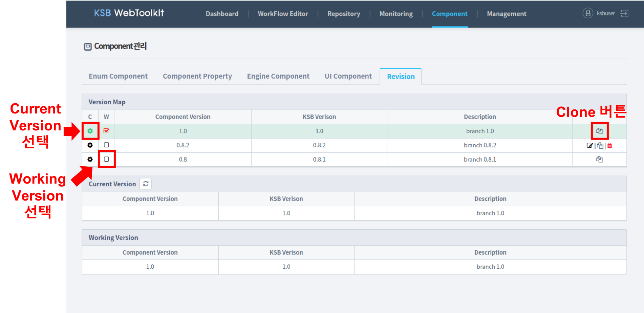
Task: Open the Dashboard menu
Action: pyautogui.click(x=222, y=14)
